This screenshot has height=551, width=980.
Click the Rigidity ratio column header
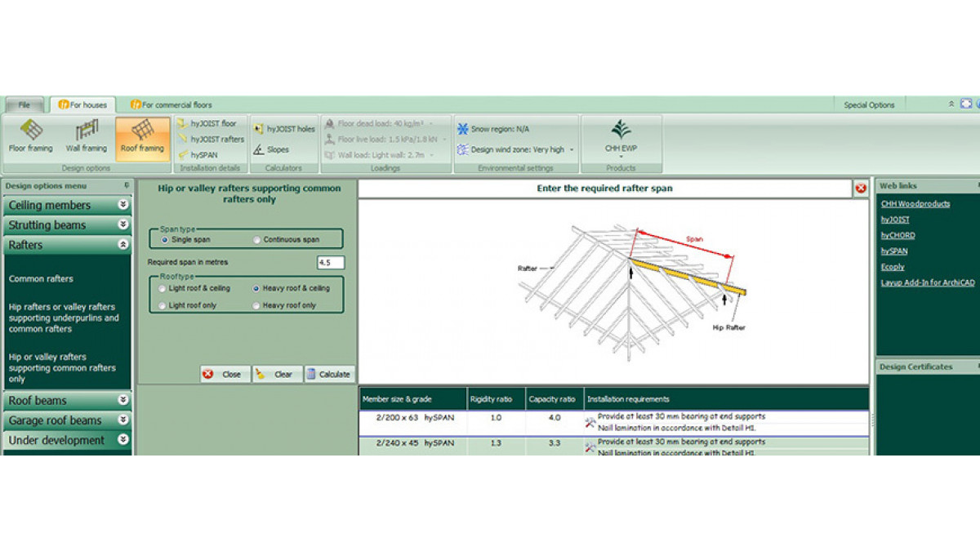click(495, 398)
